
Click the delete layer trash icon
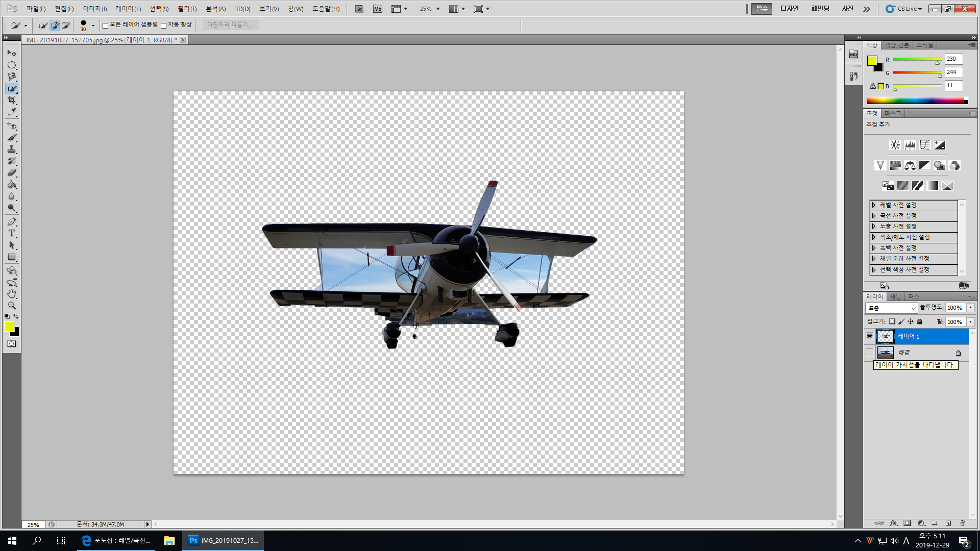coord(962,523)
